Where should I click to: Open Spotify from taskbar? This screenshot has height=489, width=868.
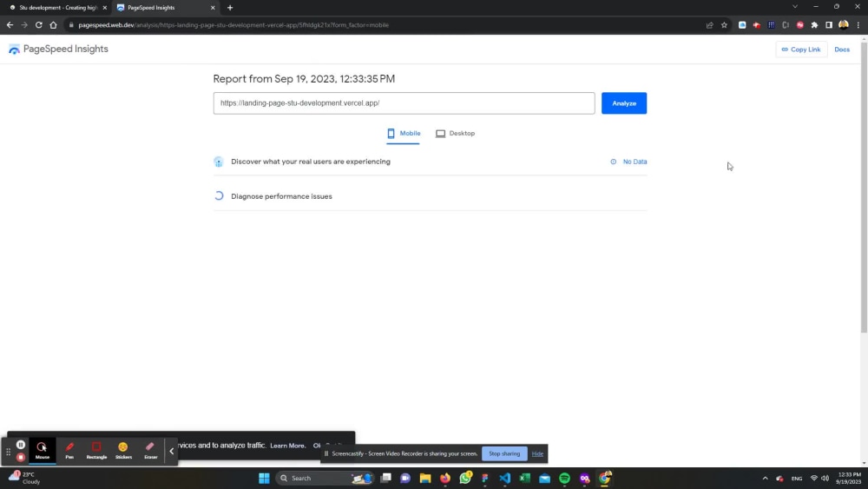coord(565,478)
